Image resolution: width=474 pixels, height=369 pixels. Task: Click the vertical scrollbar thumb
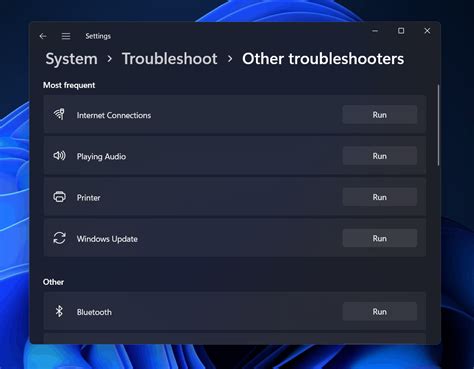click(x=438, y=125)
